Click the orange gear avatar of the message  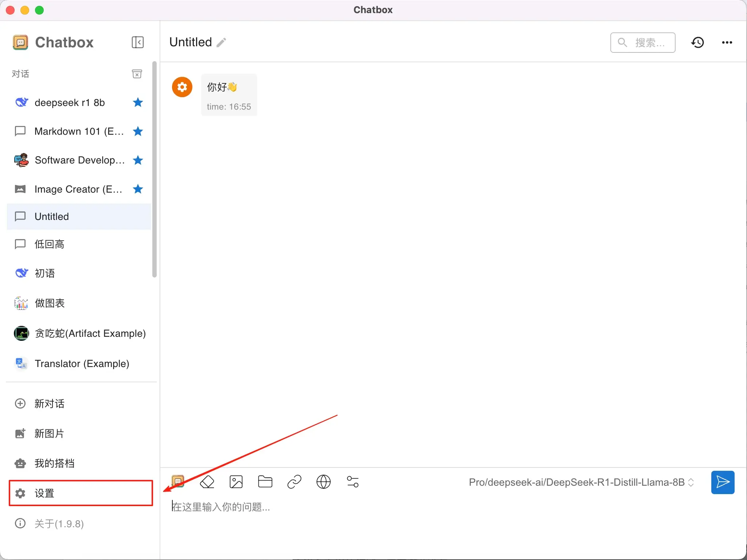[182, 87]
